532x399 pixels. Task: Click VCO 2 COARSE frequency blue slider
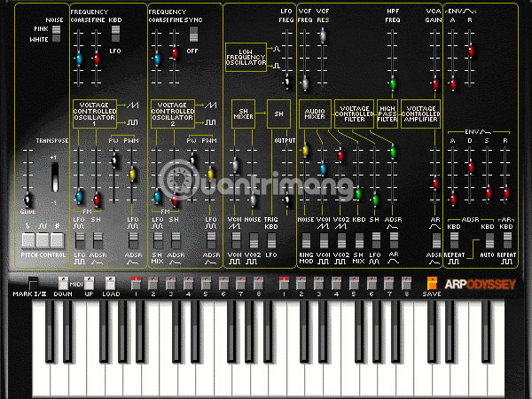pos(157,59)
